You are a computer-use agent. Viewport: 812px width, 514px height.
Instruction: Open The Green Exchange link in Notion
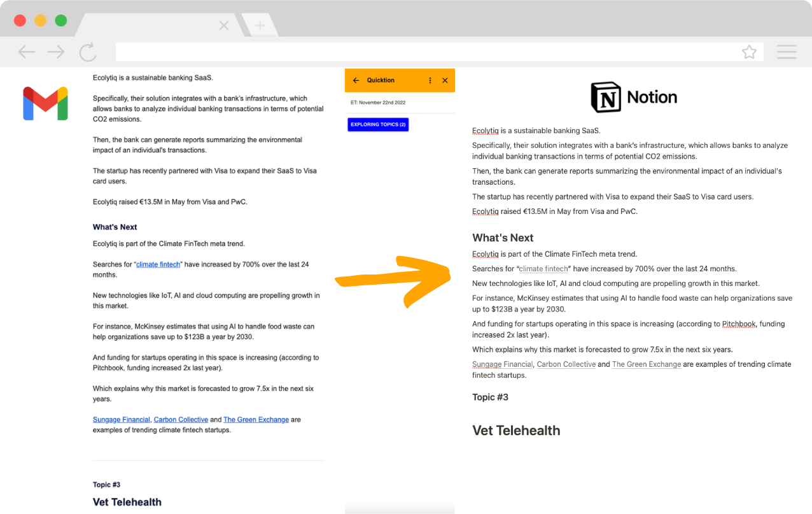click(647, 364)
